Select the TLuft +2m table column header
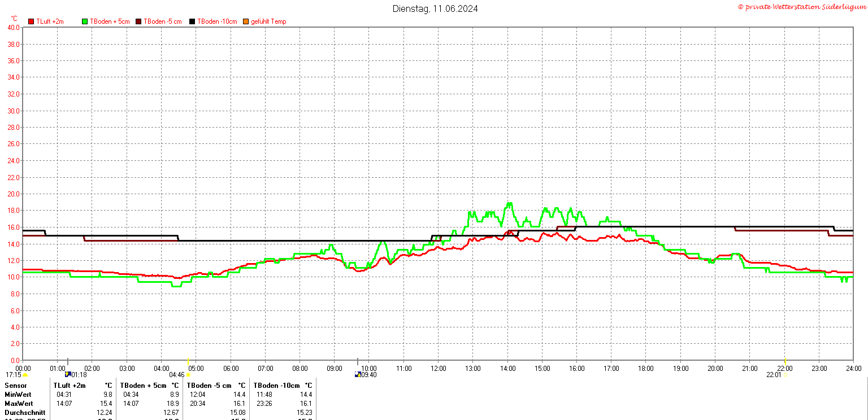This screenshot has height=420, width=868. click(70, 385)
